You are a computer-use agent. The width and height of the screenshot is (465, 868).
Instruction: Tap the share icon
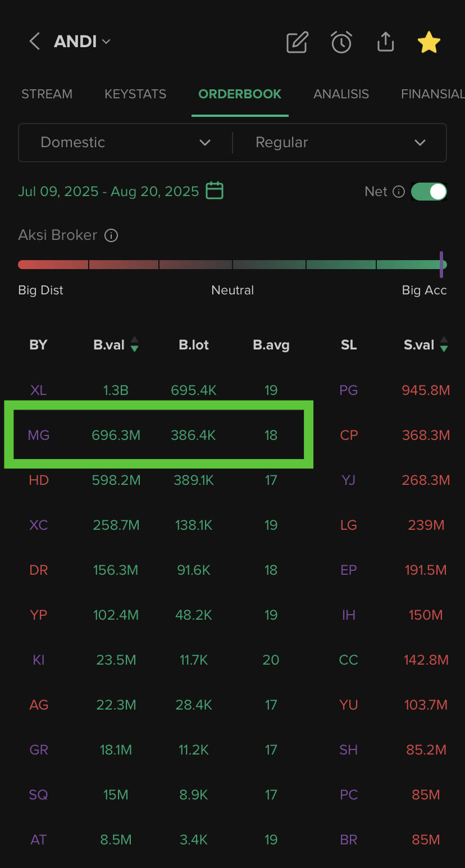pyautogui.click(x=385, y=42)
